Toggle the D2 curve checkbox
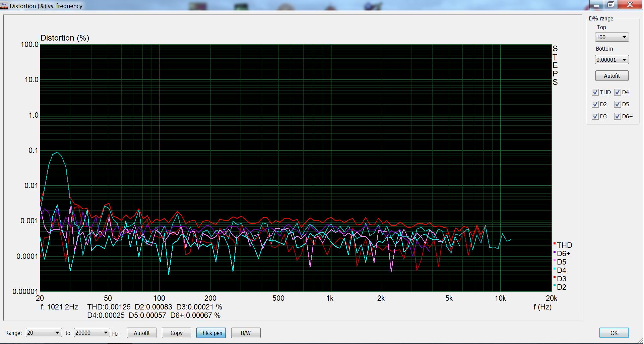 click(x=595, y=104)
